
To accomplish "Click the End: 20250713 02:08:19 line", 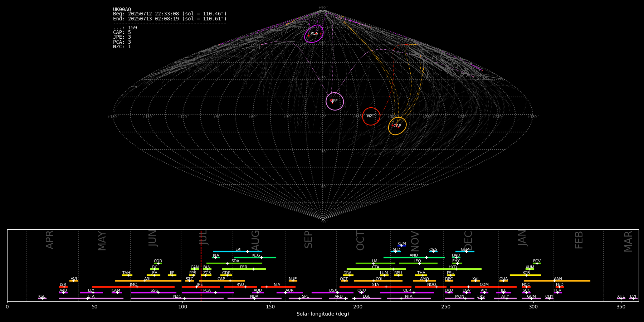I will pos(170,19).
